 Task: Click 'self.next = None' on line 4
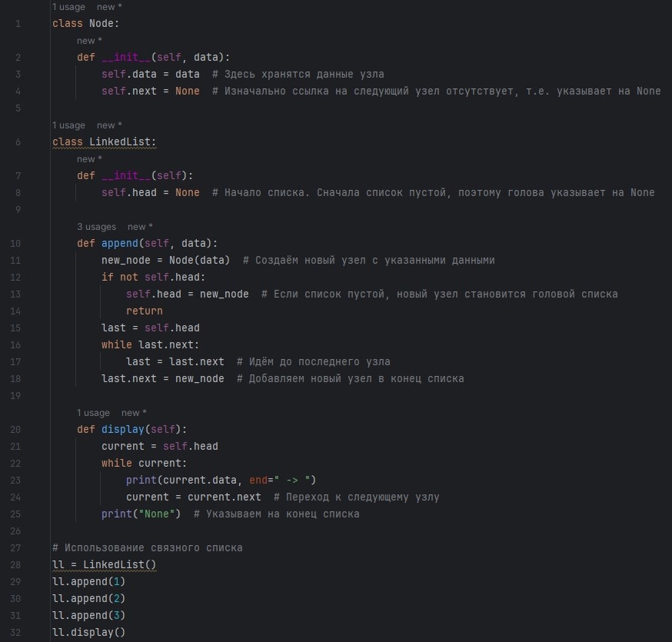[151, 91]
